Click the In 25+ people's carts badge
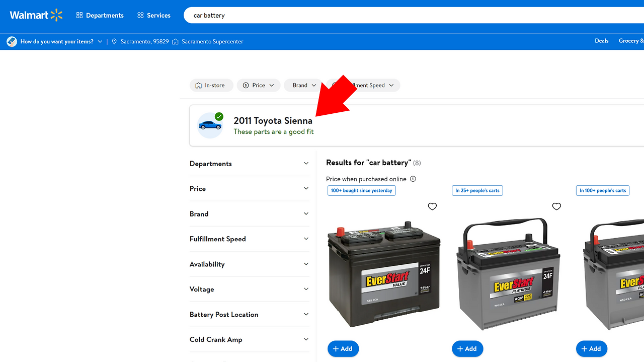Screen dimensions: 644x362 [x=477, y=190]
